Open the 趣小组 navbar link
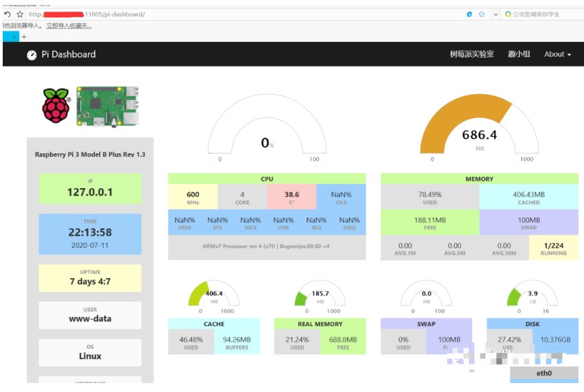 (519, 54)
